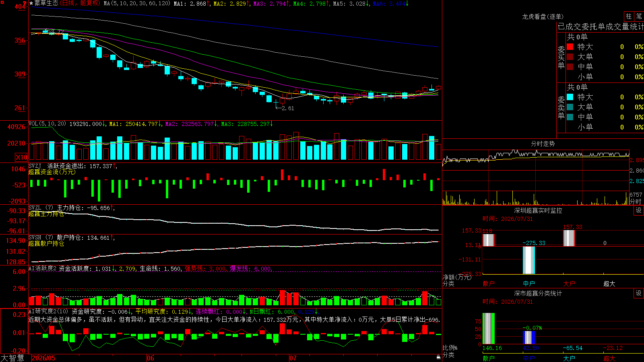Click the cyan 中户 bar showing -275.33
This screenshot has width=644, height=362.
click(529, 260)
